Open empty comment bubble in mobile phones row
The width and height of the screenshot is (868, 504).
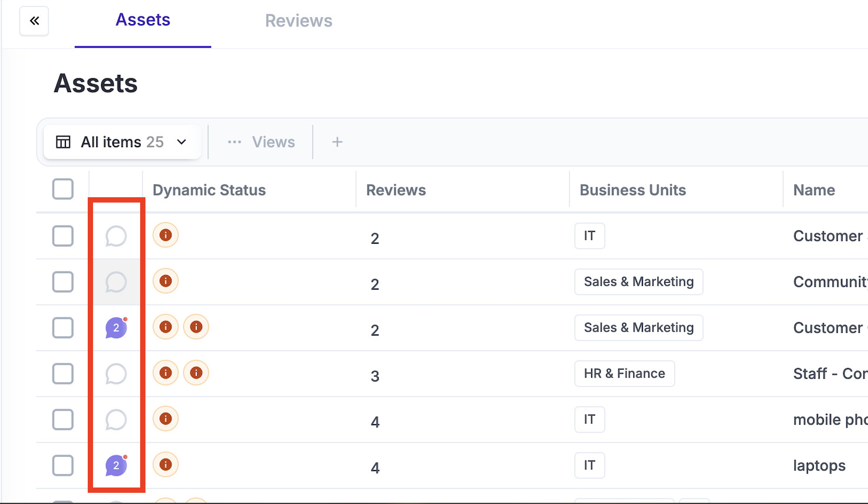coord(116,420)
